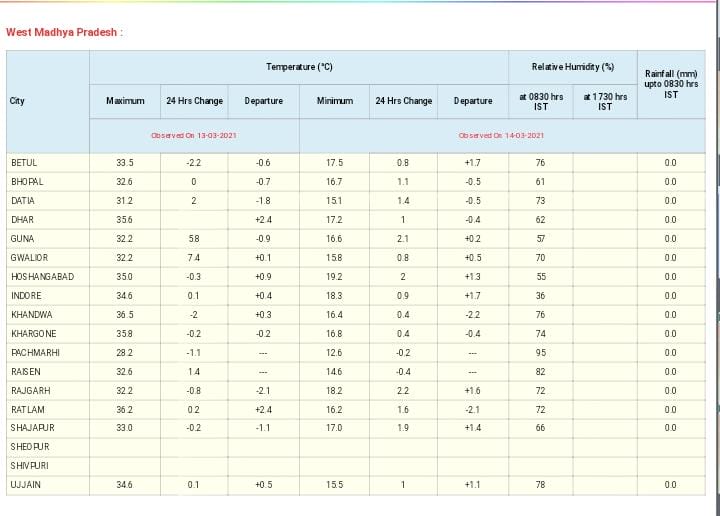Select the UJJAIN city name
720x516 pixels.
(x=25, y=485)
